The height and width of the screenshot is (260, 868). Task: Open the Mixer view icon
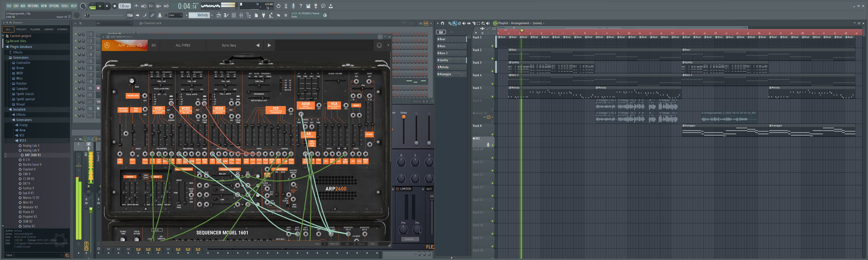(x=241, y=15)
